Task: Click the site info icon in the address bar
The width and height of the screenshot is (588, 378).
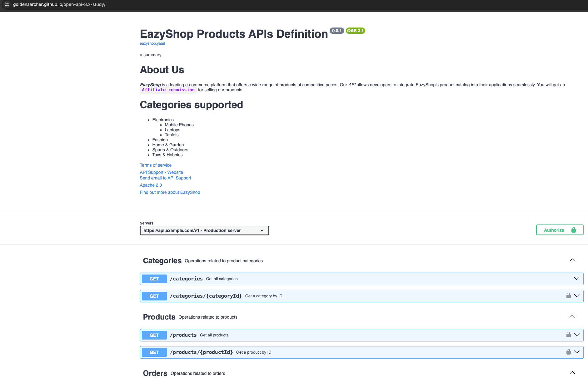Action: [x=7, y=4]
